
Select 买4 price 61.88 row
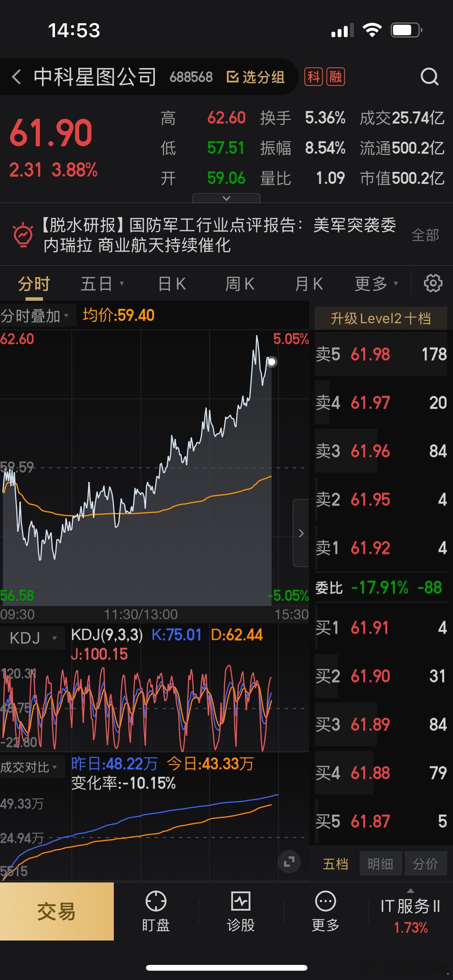381,773
